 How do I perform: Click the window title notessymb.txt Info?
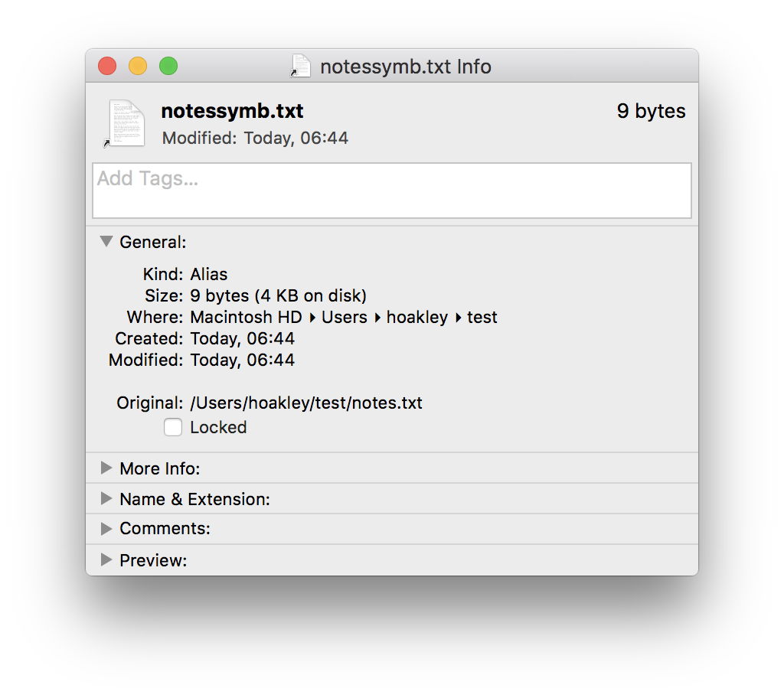pos(405,67)
